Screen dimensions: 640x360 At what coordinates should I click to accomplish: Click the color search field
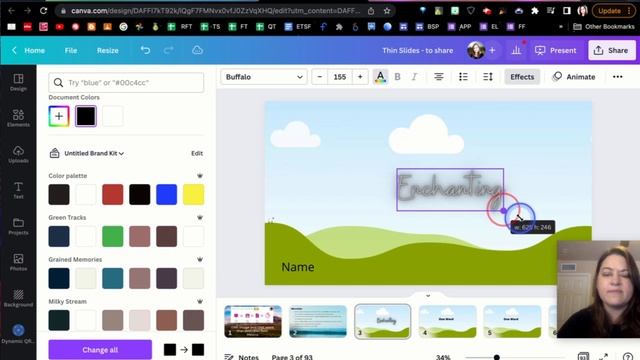(x=126, y=82)
